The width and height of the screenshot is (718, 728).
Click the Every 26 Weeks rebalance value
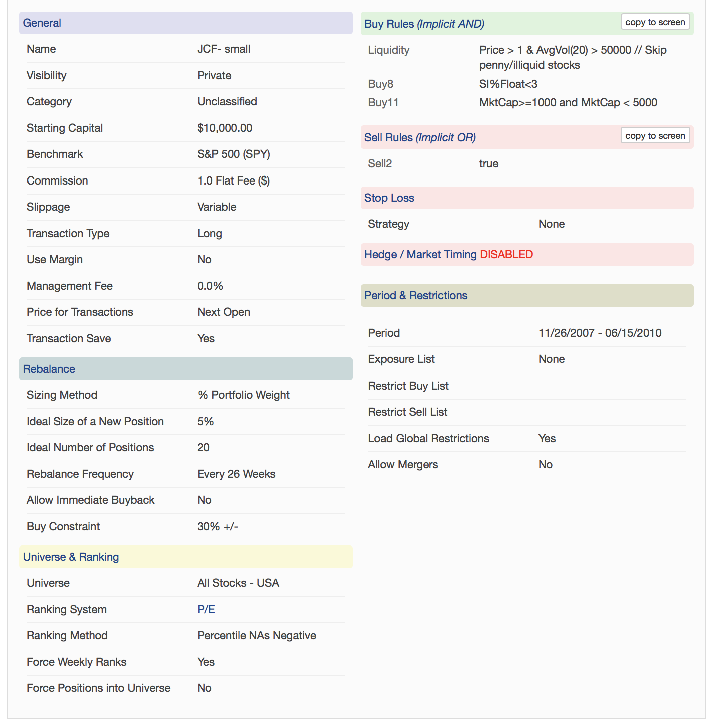click(x=236, y=474)
